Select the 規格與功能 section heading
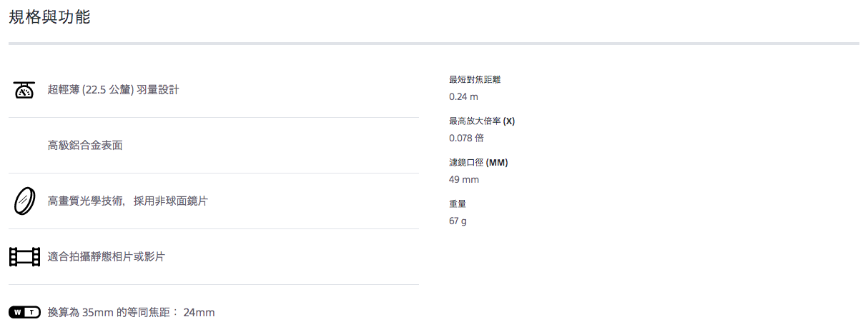This screenshot has height=332, width=868. pyautogui.click(x=49, y=18)
